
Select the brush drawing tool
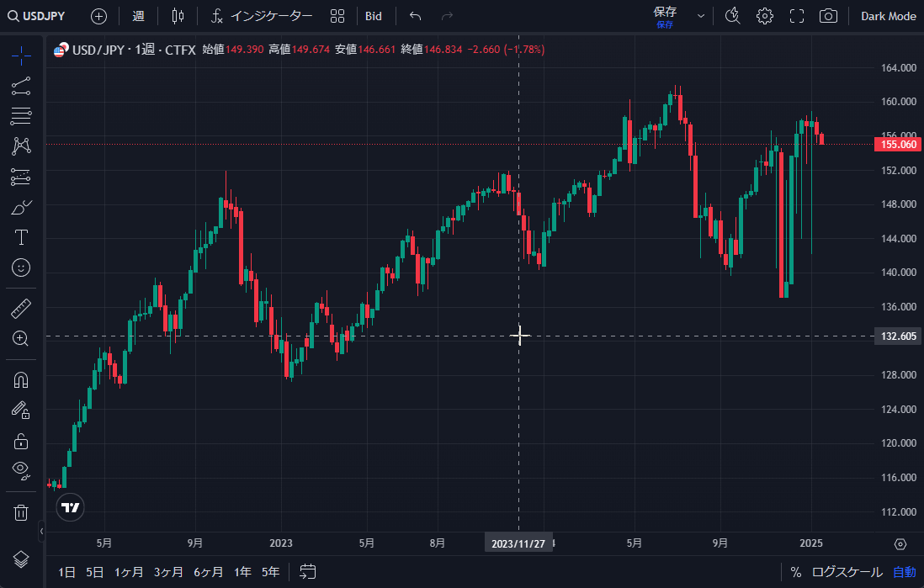click(x=21, y=208)
